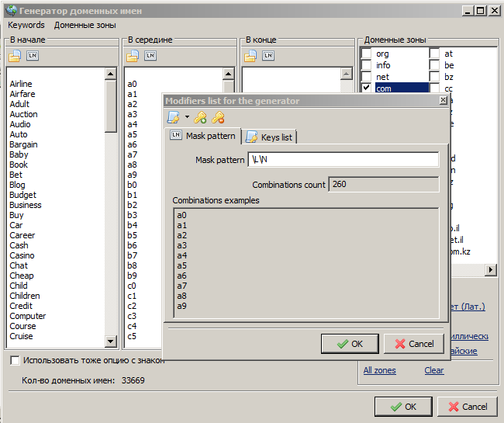Uncheck the com domain zone checkbox
The height and width of the screenshot is (423, 504).
pos(366,88)
